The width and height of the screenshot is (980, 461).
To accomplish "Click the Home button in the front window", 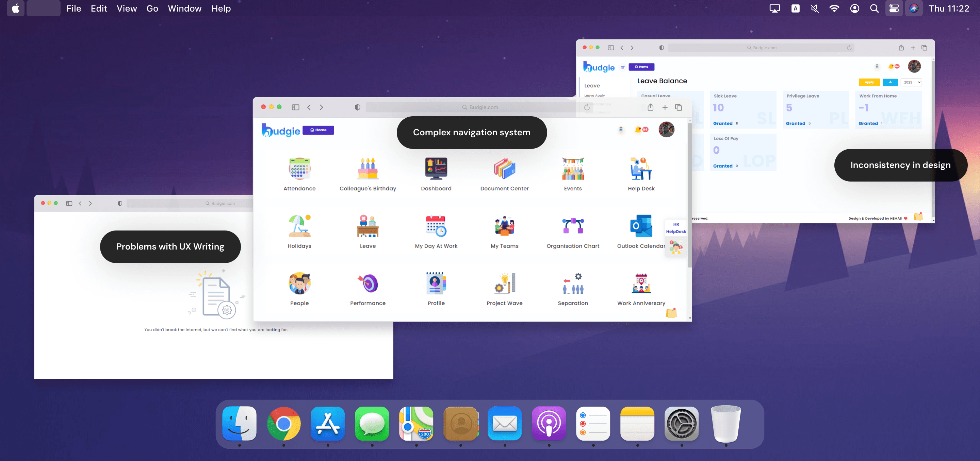I will (318, 130).
